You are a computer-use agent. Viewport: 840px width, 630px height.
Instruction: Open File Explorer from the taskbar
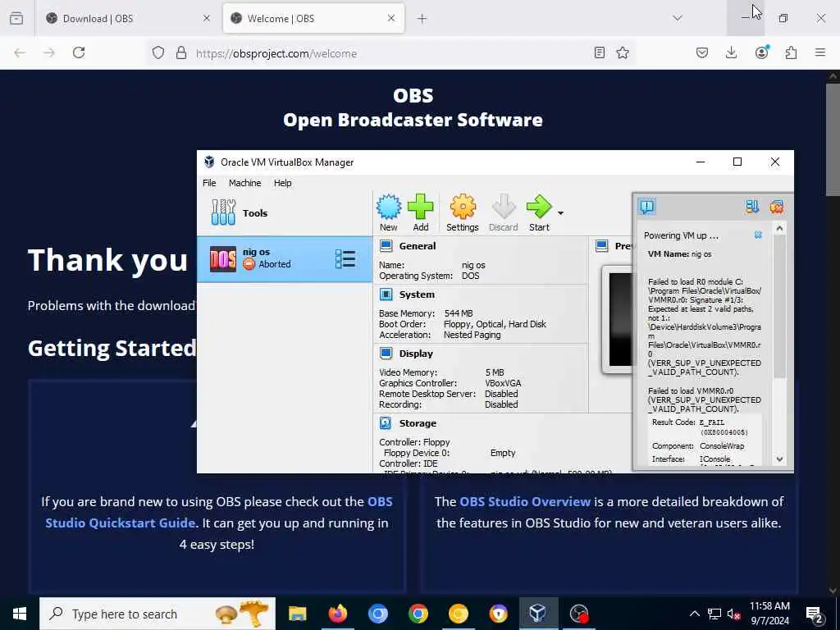(297, 614)
